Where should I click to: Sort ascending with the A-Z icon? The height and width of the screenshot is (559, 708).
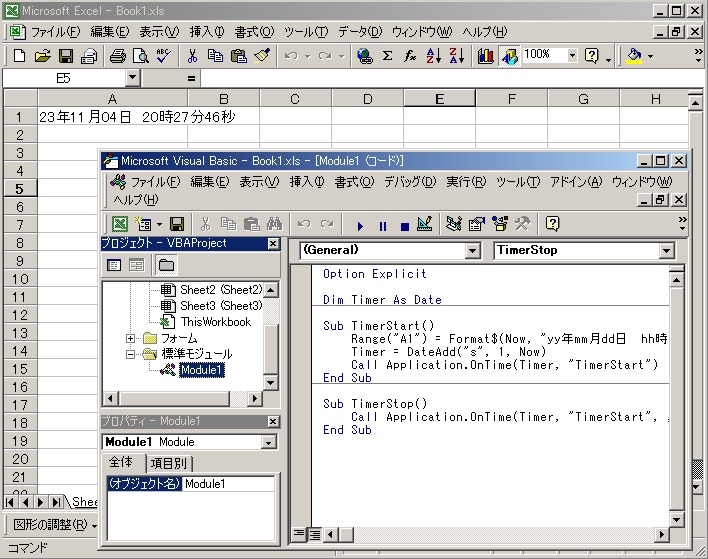(433, 56)
